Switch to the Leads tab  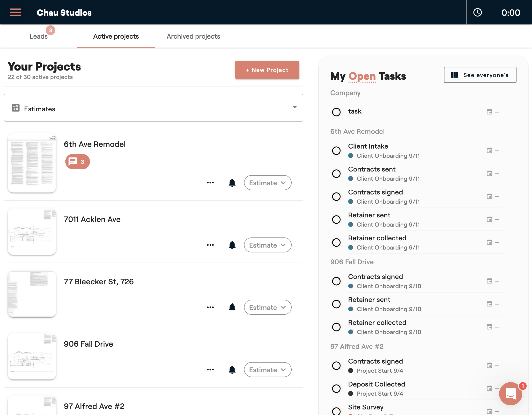tap(38, 36)
